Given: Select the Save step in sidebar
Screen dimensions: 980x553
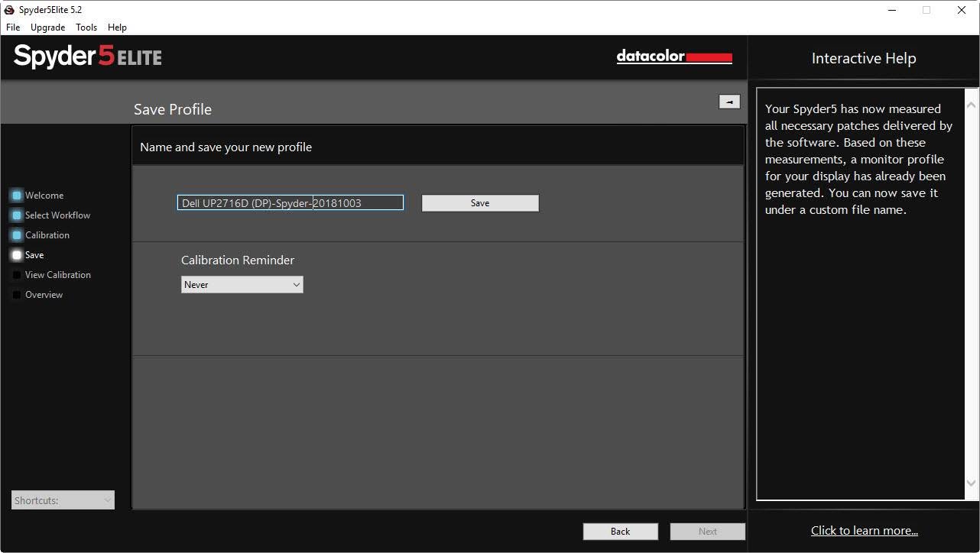Looking at the screenshot, I should click(34, 255).
